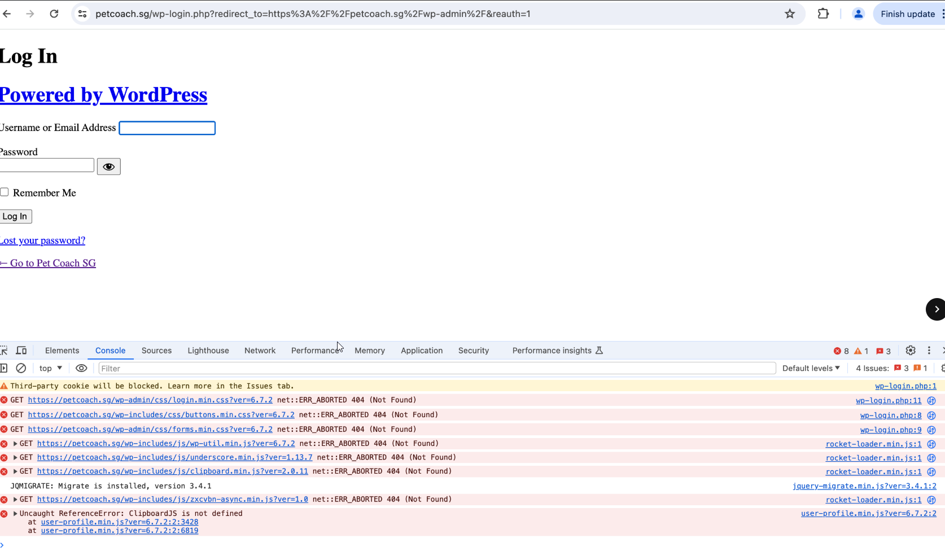Open the wp-login.php:8 source link

pos(891,415)
